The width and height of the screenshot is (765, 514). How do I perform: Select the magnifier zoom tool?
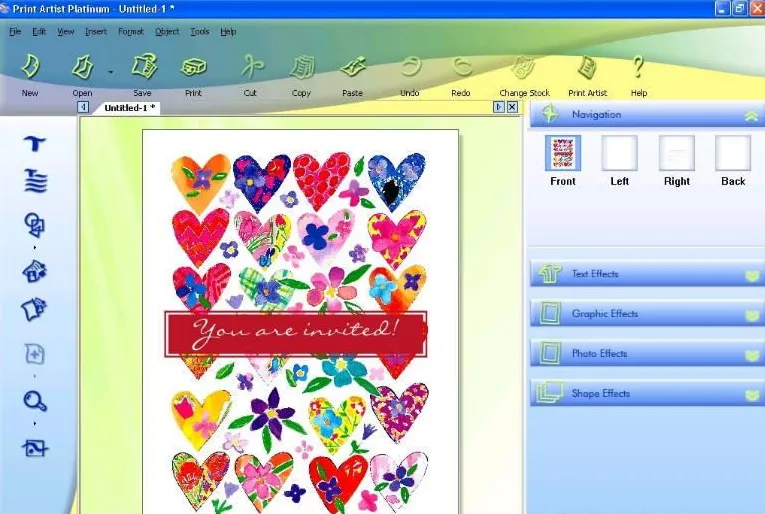pos(35,401)
